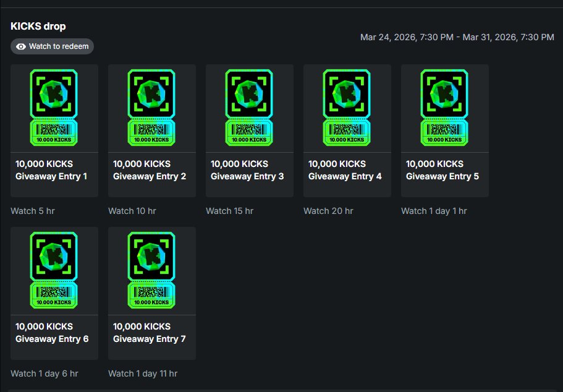Click the Watch 1 day 1 hr text
This screenshot has width=563, height=392.
point(434,211)
